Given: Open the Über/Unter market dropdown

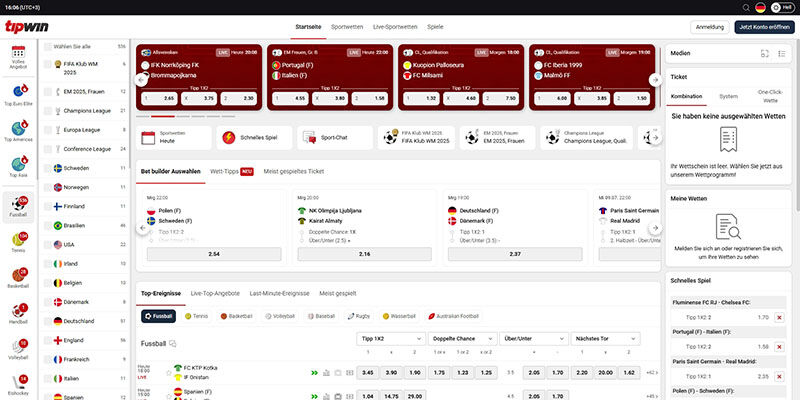Looking at the screenshot, I should pyautogui.click(x=534, y=338).
